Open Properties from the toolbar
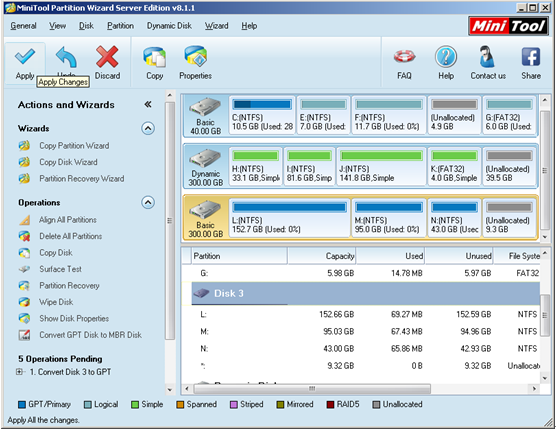This screenshot has width=556, height=429. [x=195, y=56]
